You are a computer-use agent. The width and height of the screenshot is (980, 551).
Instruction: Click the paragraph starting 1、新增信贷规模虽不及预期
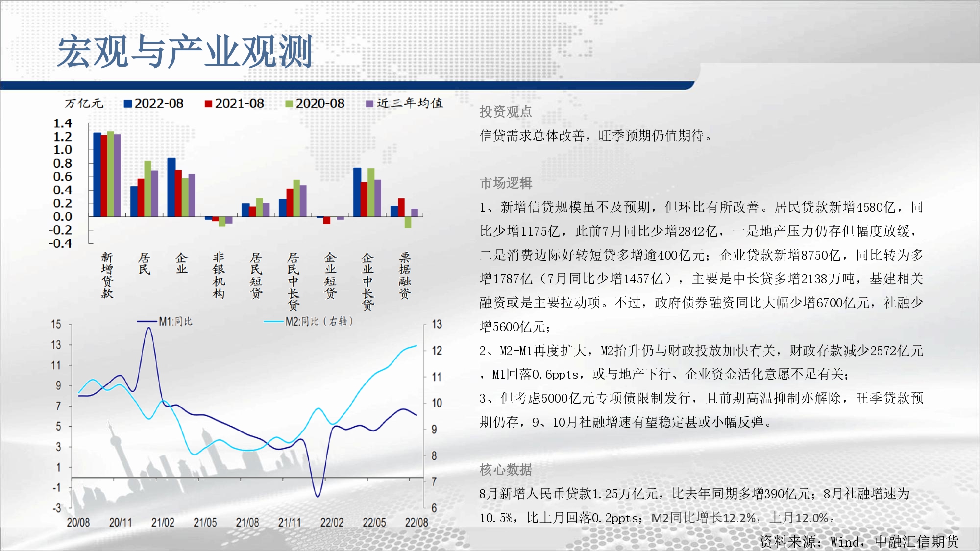[701, 267]
